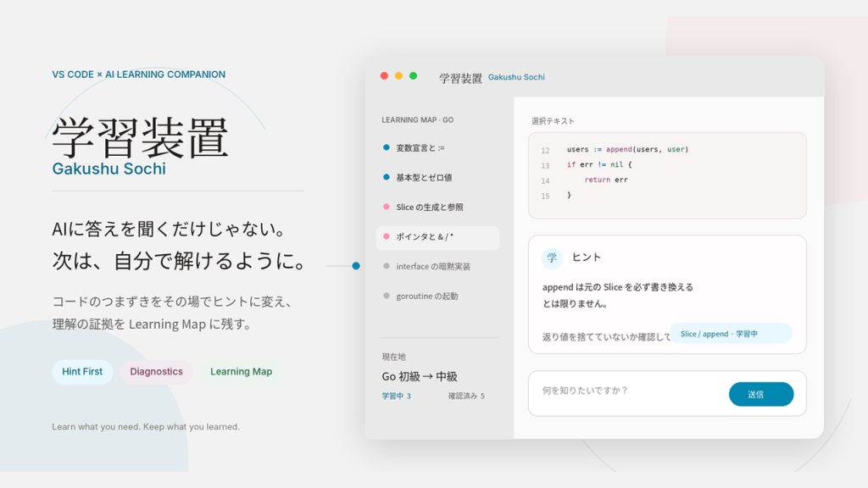
Task: Click 学習中 3 counter
Action: [x=397, y=396]
